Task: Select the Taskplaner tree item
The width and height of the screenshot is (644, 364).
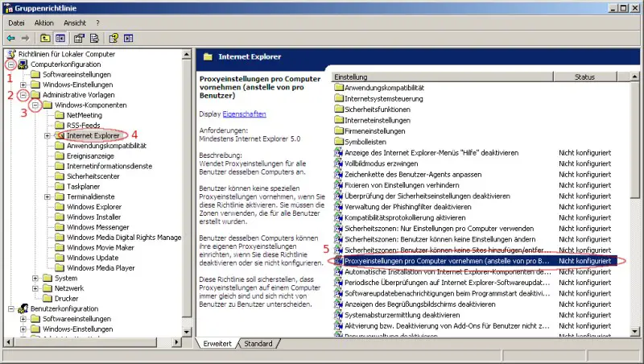Action: click(x=84, y=187)
